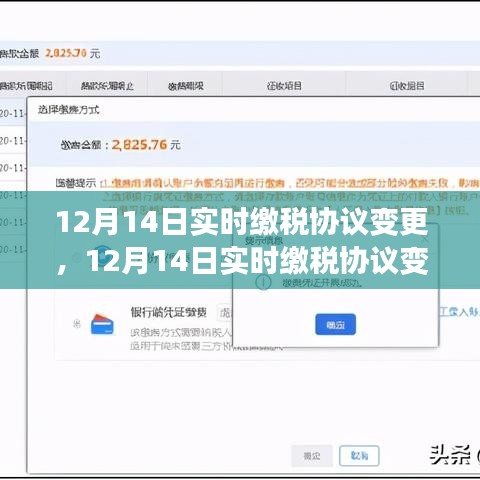Click the 税款所属期止 column header
The height and width of the screenshot is (480, 480).
[107, 86]
